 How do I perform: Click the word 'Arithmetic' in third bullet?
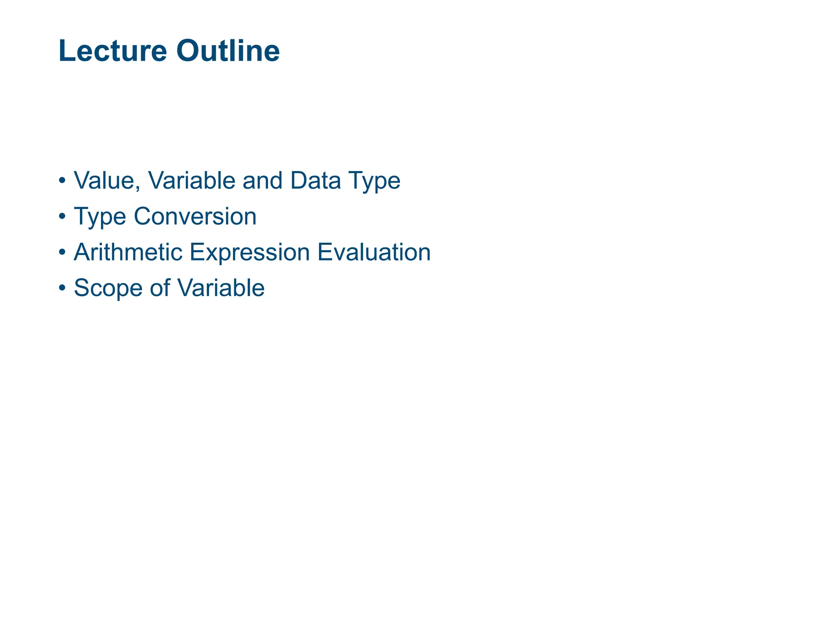click(x=128, y=252)
